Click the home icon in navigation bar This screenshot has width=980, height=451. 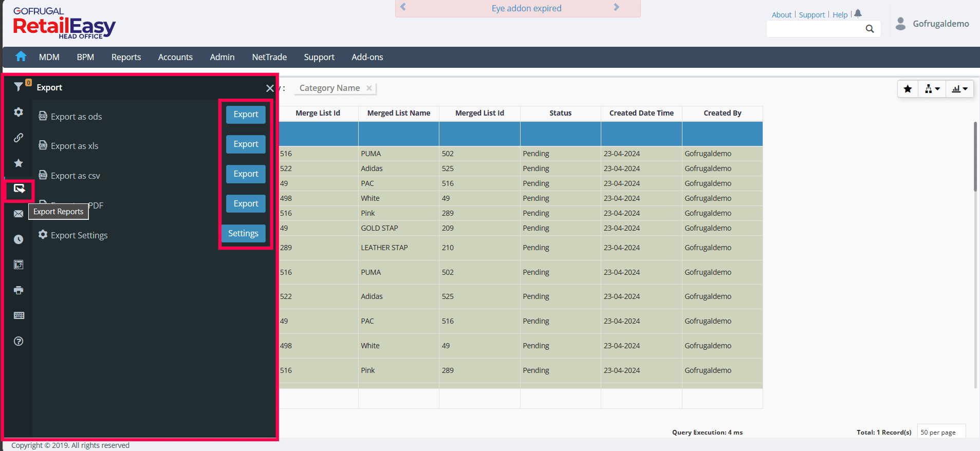click(x=21, y=57)
